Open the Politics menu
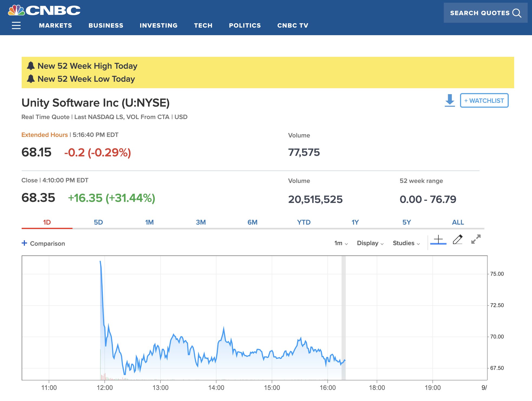The width and height of the screenshot is (532, 401). [x=245, y=25]
